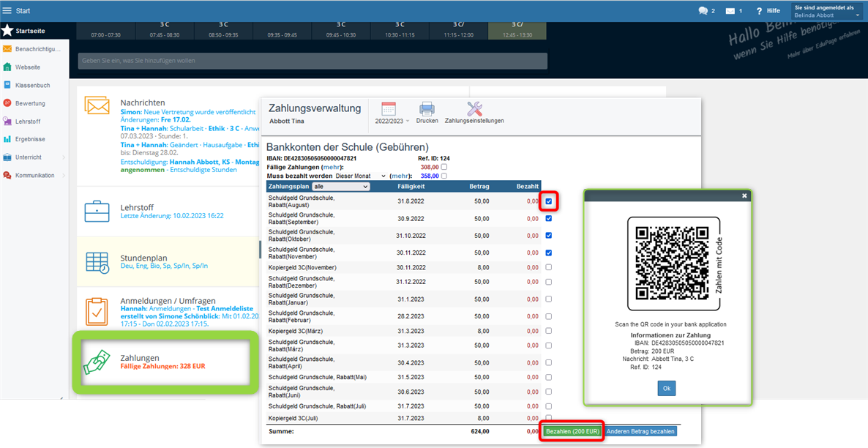Viewport: 868px width, 448px height.
Task: Select the highlighted 12:45 - 13:30 slot
Action: click(517, 31)
